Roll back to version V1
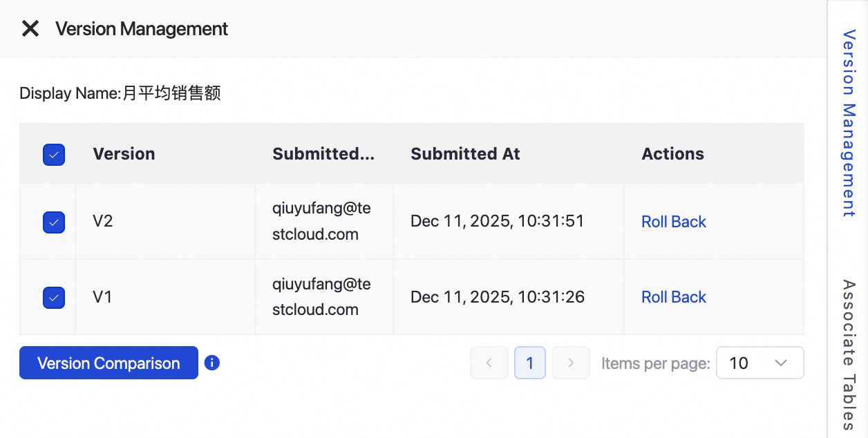Screen dimensions: 868x438 (673, 297)
